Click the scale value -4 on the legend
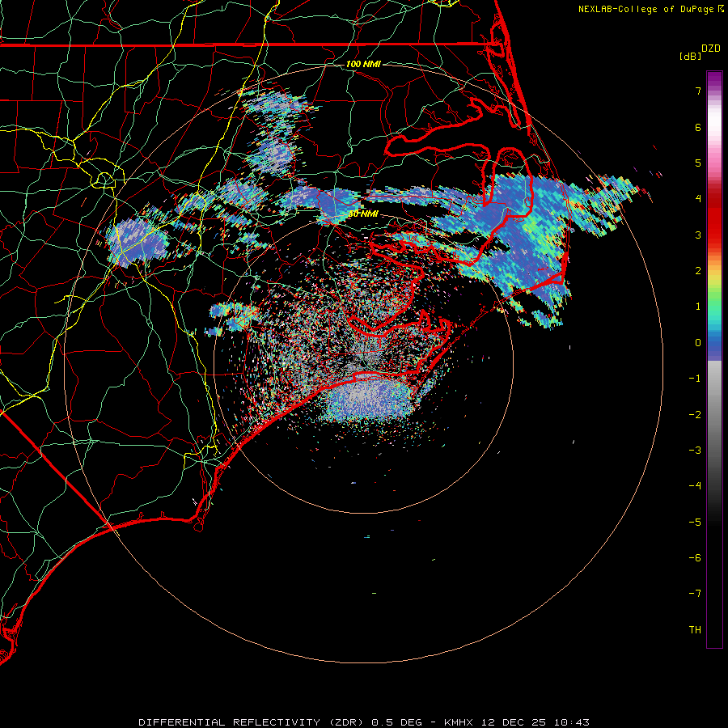Viewport: 728px width, 728px height. pos(695,486)
